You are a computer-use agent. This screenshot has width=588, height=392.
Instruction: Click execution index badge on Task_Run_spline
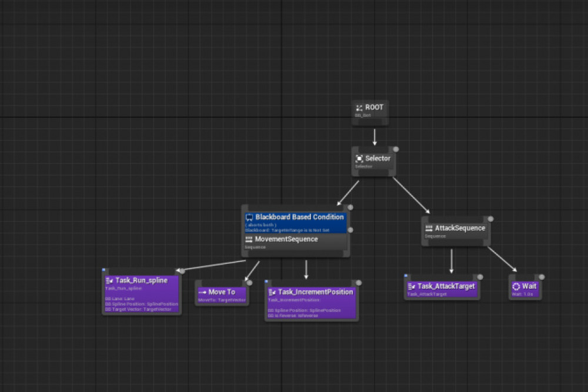(x=182, y=271)
